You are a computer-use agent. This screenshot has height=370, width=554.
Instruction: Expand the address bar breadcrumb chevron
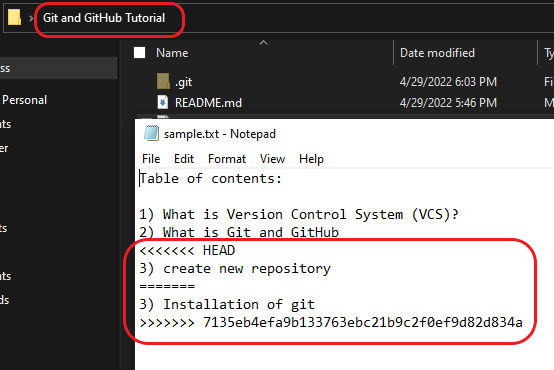31,18
